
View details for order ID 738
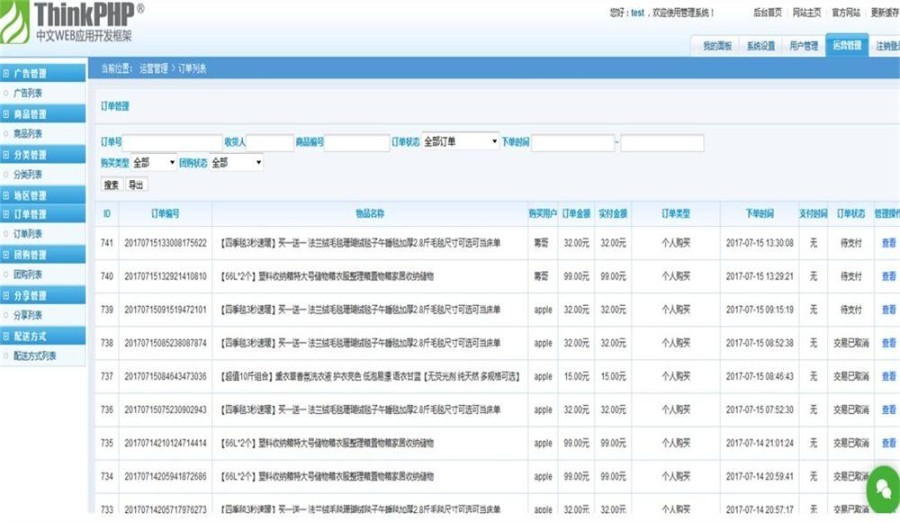click(x=889, y=343)
